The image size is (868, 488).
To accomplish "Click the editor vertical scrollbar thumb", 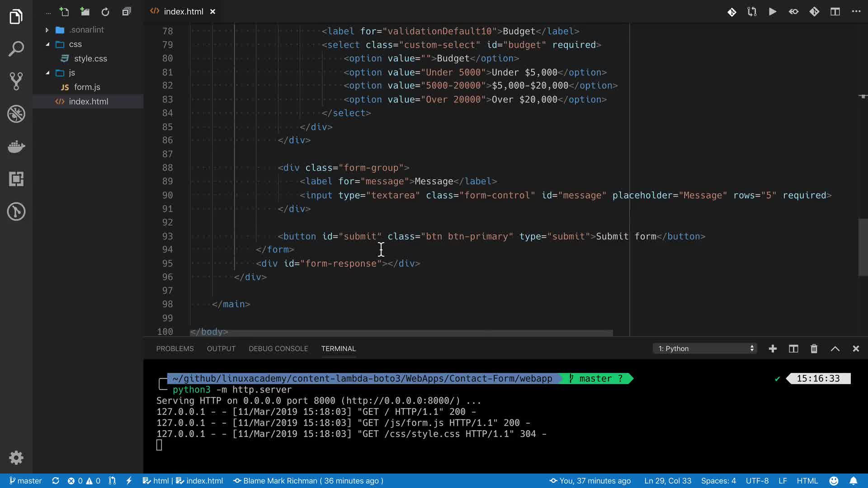I will [863, 247].
